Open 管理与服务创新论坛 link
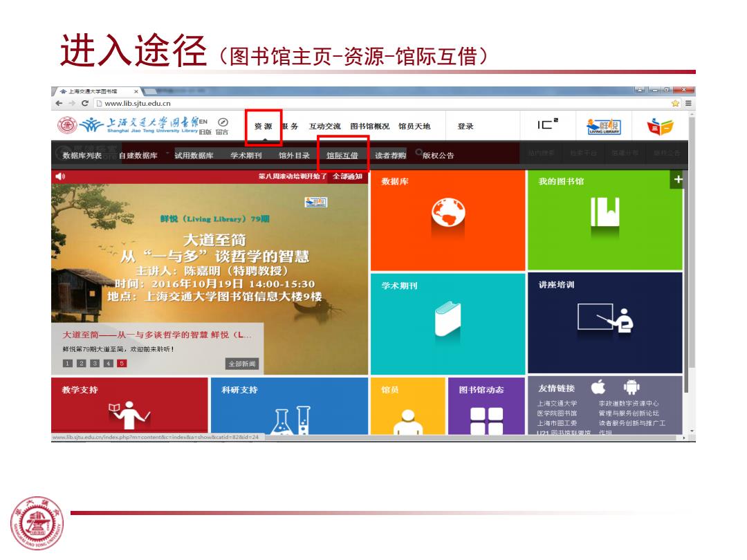Screen dimensions: 747x560 tap(629, 413)
